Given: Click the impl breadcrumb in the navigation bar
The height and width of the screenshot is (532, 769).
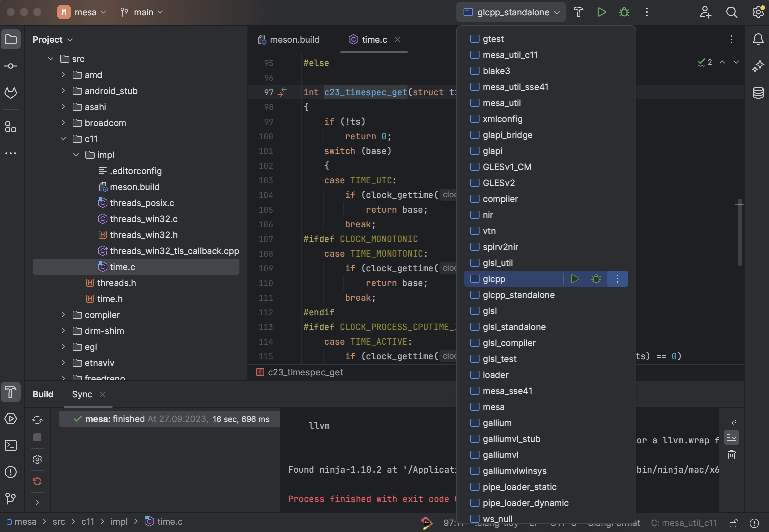Looking at the screenshot, I should pyautogui.click(x=119, y=522).
